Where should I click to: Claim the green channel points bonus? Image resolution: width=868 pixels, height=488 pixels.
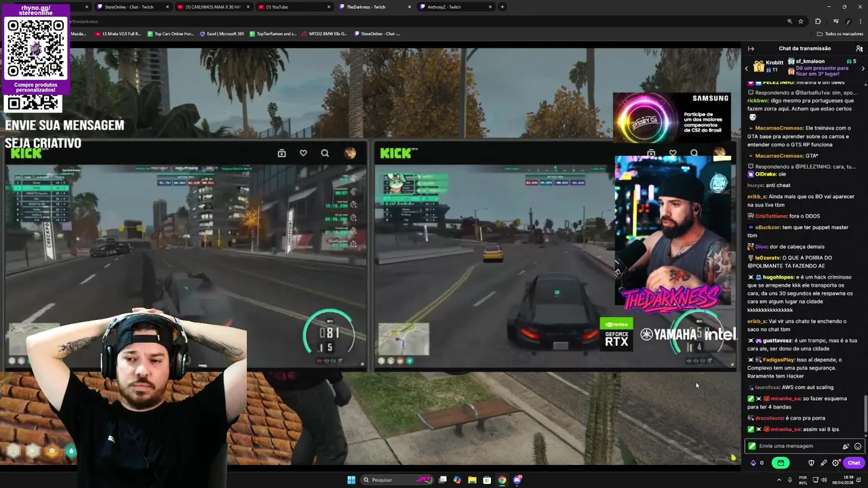[781, 463]
